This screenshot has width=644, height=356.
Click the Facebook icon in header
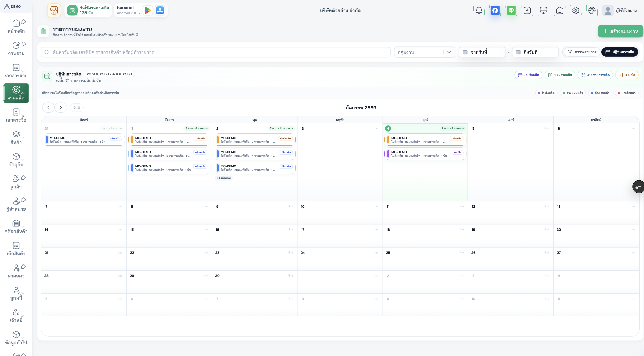[x=495, y=10]
